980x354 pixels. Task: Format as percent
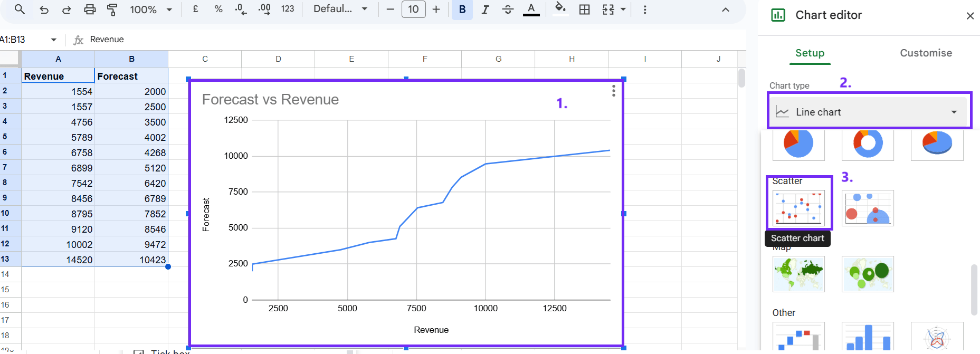tap(218, 9)
